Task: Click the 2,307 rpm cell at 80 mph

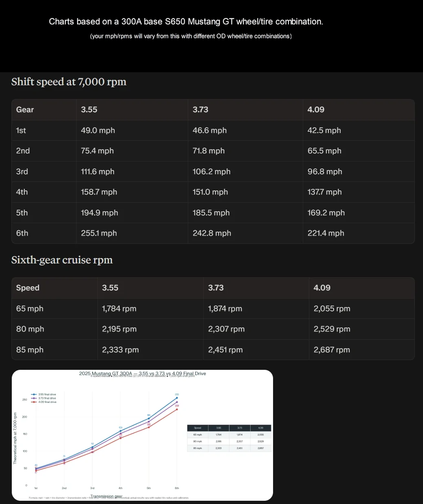Action: (x=226, y=329)
